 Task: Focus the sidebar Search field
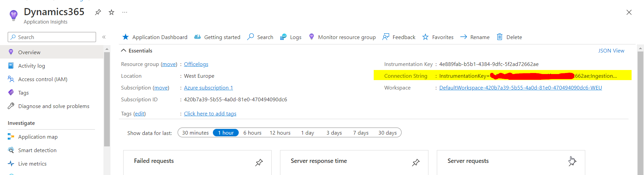pyautogui.click(x=52, y=37)
